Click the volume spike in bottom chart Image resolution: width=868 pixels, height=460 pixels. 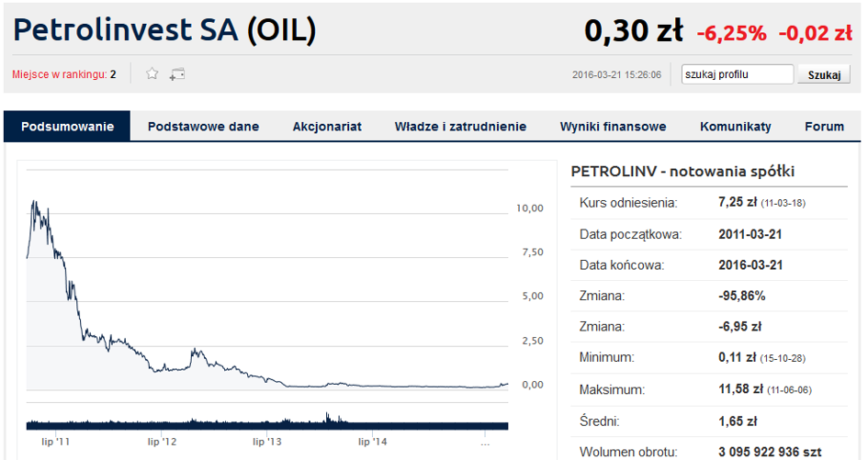pos(327,417)
